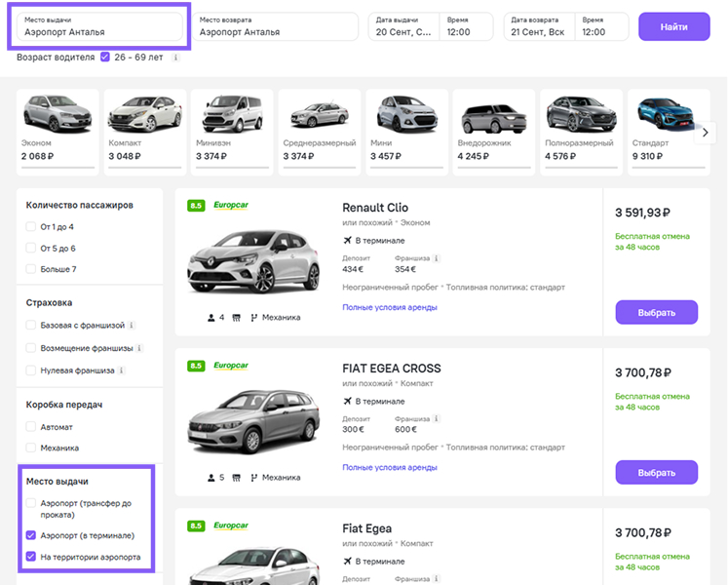Click the 8.5 rating badge on Renault Clio card

pos(196,206)
